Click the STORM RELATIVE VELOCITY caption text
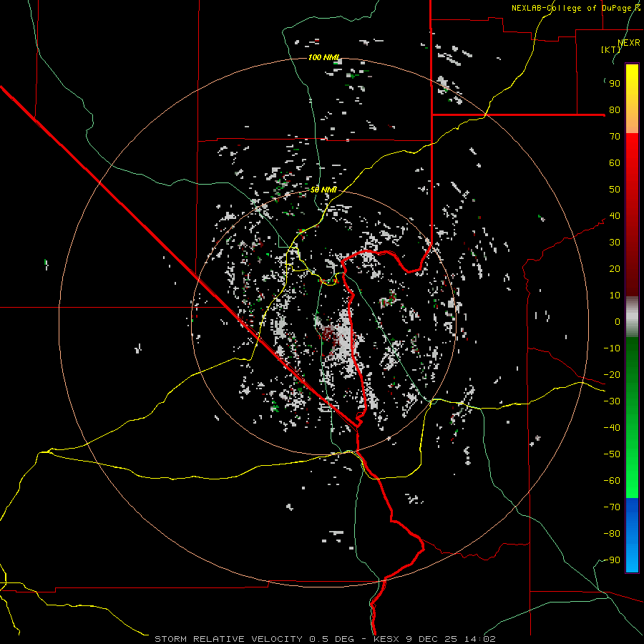 tap(228, 639)
